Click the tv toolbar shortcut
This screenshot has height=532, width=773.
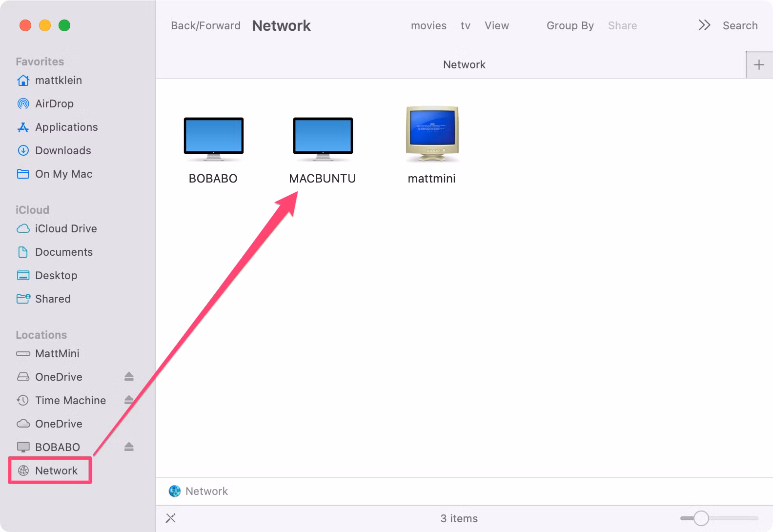466,26
